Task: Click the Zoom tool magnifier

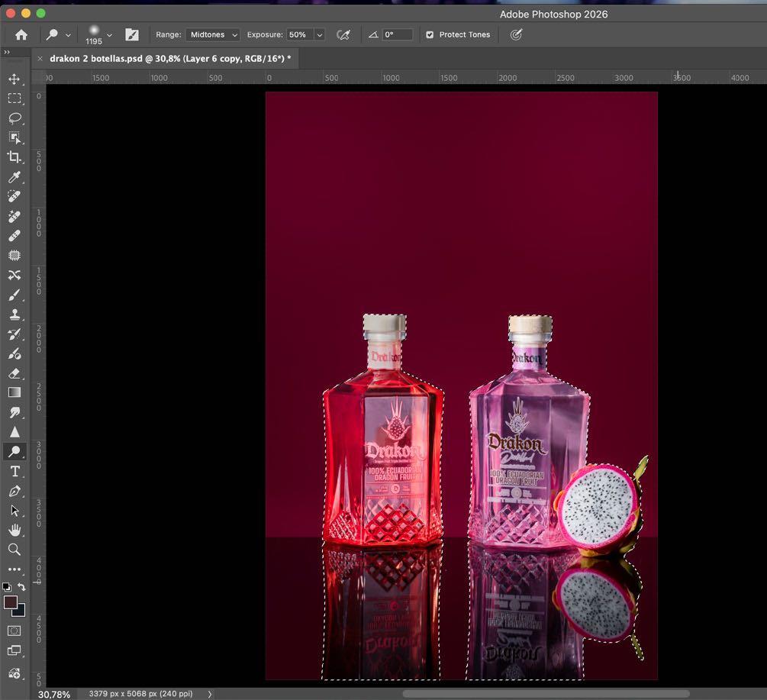Action: coord(15,550)
